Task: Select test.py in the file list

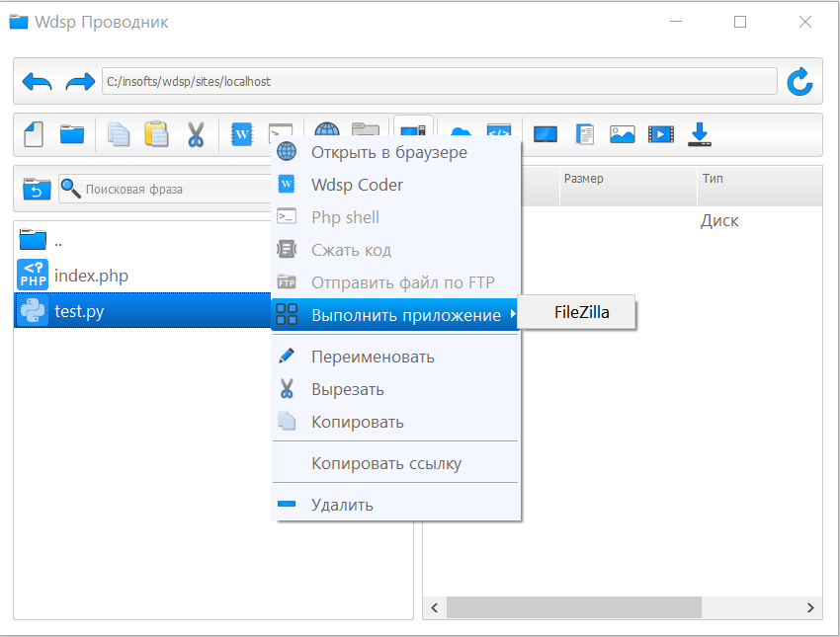Action: pos(142,310)
